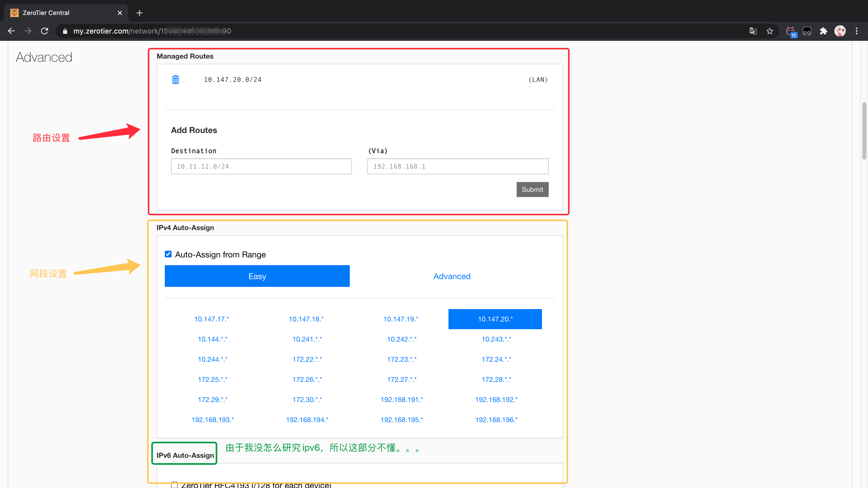Open the Google Translate page icon
Screen dimensions: 868x488
point(753,31)
